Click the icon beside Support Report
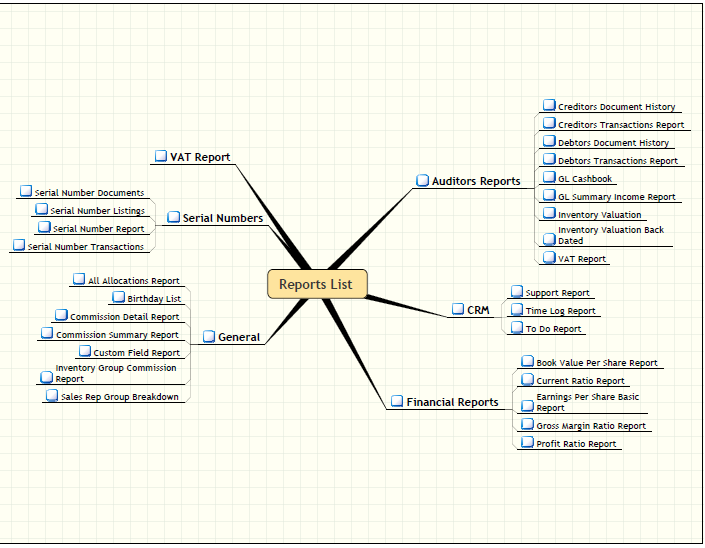The width and height of the screenshot is (705, 548). tap(516, 292)
